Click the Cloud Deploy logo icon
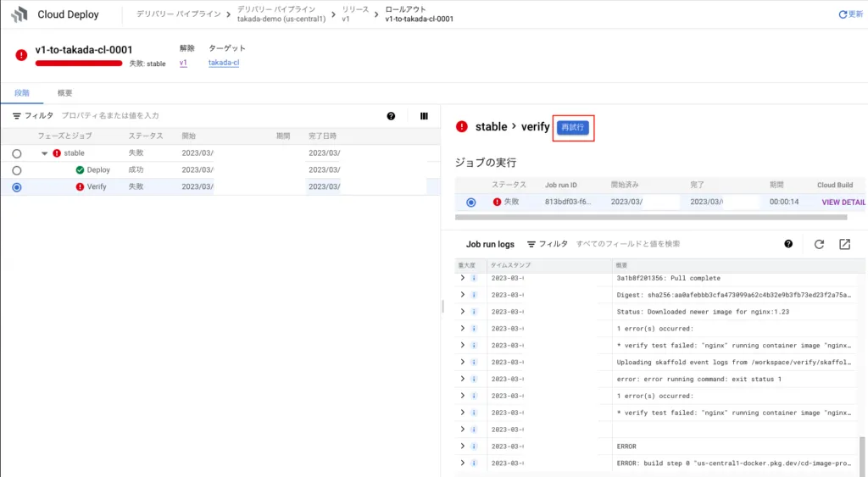Image resolution: width=868 pixels, height=477 pixels. click(19, 14)
